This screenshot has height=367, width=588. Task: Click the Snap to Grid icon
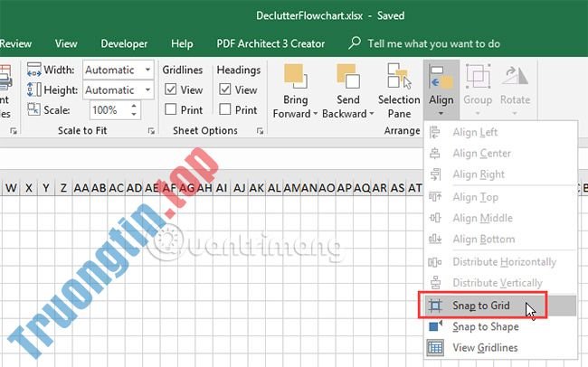click(x=435, y=306)
